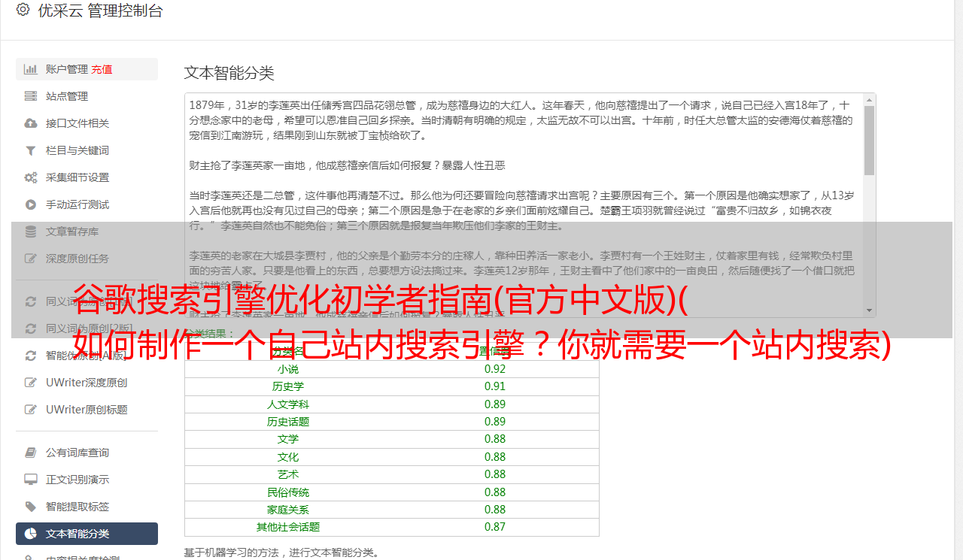Select the 艺术 category cell
The height and width of the screenshot is (560, 963).
[288, 474]
